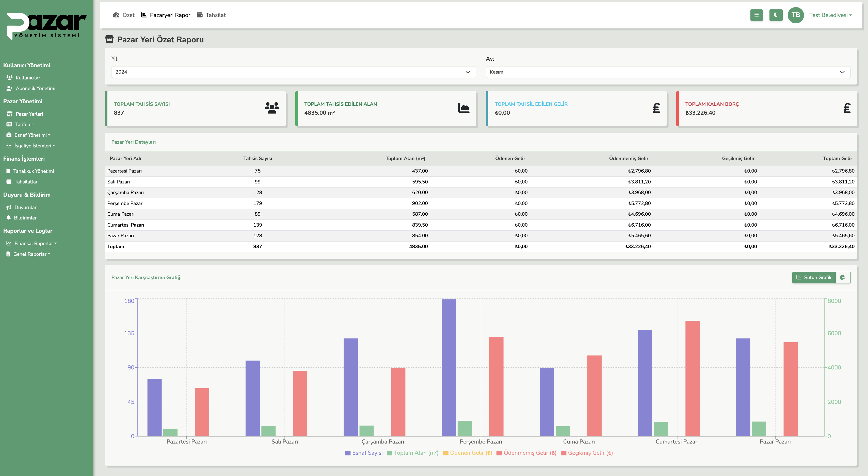
Task: Click the Tarifeler list icon
Action: [x=9, y=125]
